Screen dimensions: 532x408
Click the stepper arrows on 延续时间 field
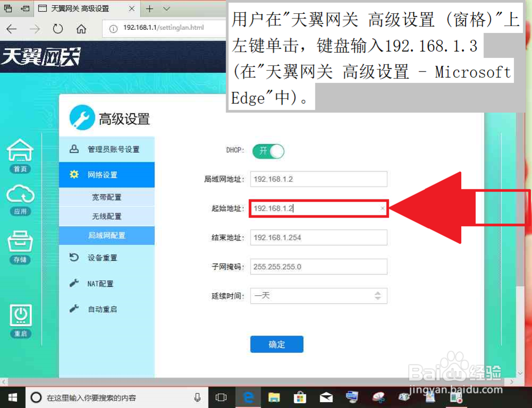[x=377, y=296]
